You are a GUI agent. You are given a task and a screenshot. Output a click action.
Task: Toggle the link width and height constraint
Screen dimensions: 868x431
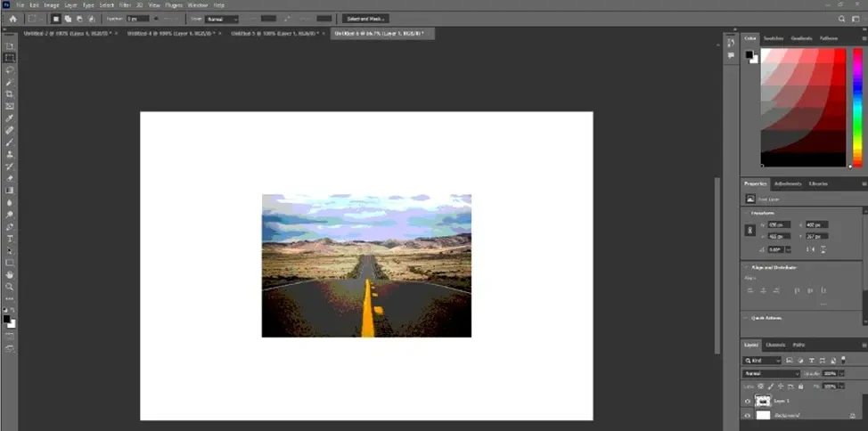(750, 230)
